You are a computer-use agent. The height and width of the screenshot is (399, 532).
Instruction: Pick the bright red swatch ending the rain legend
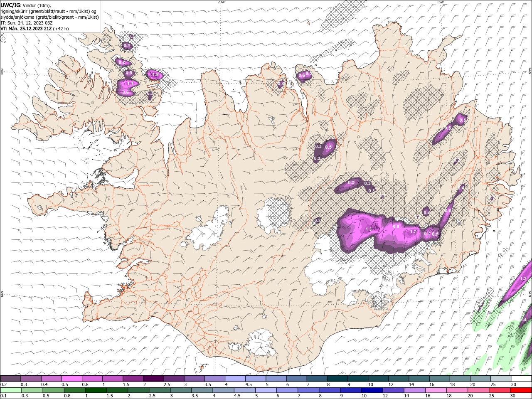[x=520, y=390]
